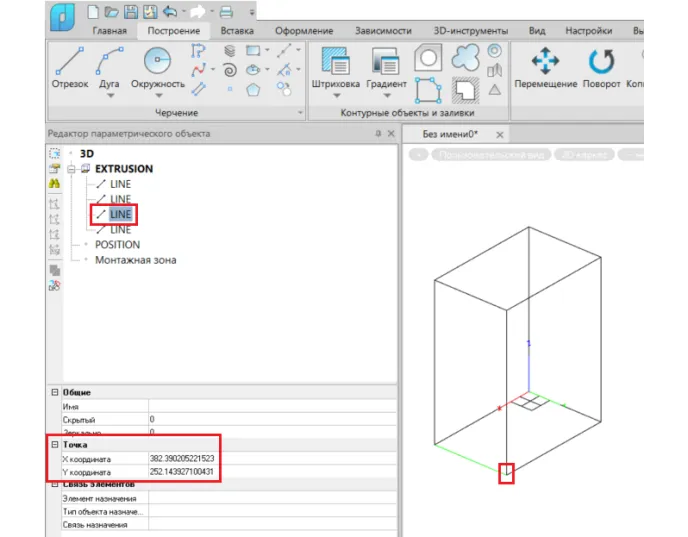Click the construction line tool icon
Image resolution: width=688 pixels, height=537 pixels.
[x=284, y=50]
